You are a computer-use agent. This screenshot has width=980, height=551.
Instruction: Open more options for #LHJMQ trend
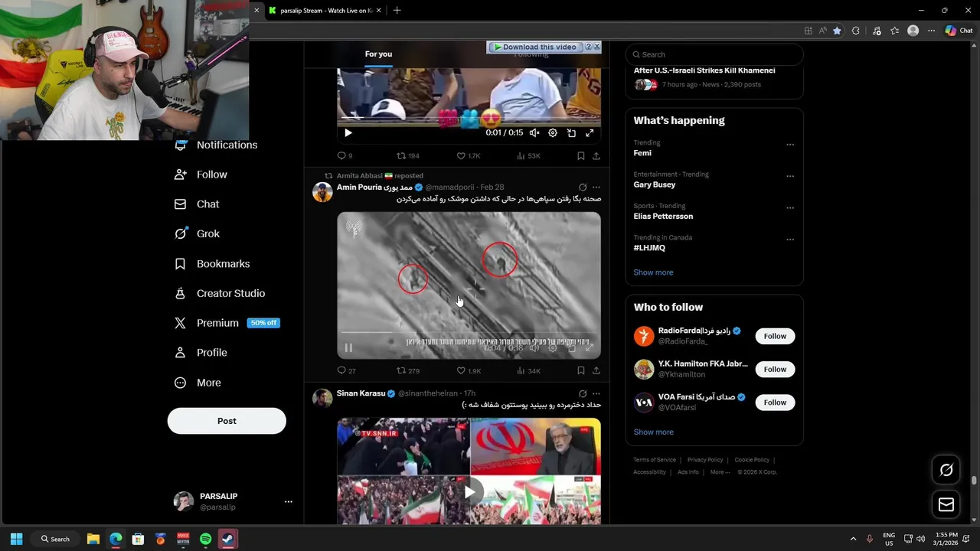[790, 239]
